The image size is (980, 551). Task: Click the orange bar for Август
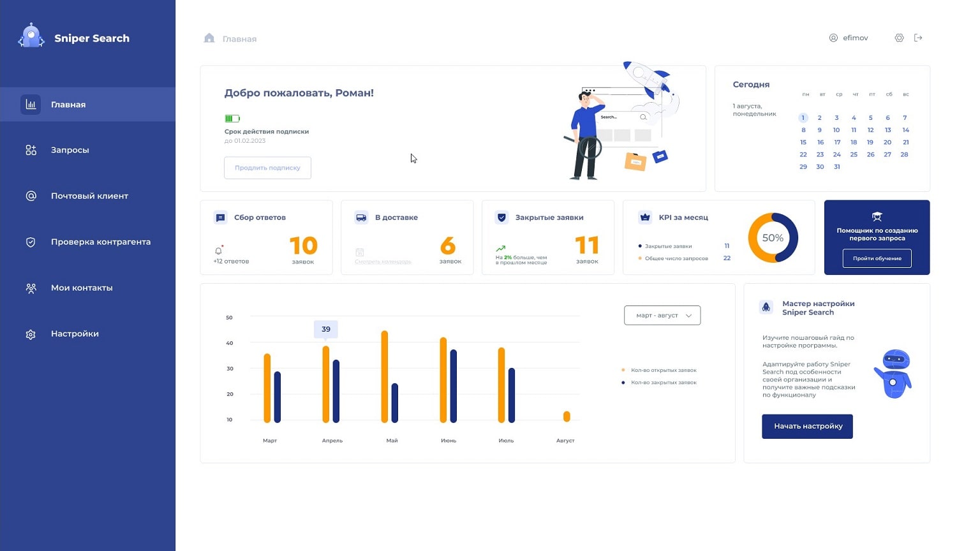tap(567, 416)
